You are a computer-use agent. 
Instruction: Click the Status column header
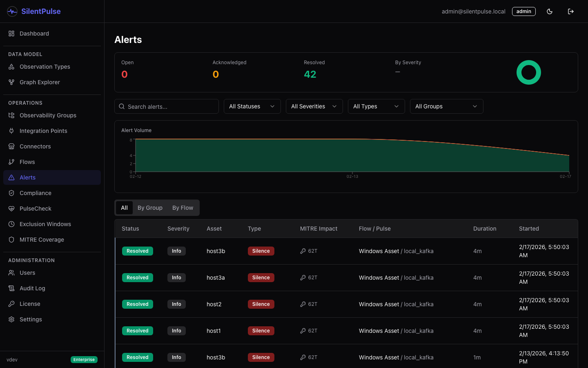pos(130,229)
